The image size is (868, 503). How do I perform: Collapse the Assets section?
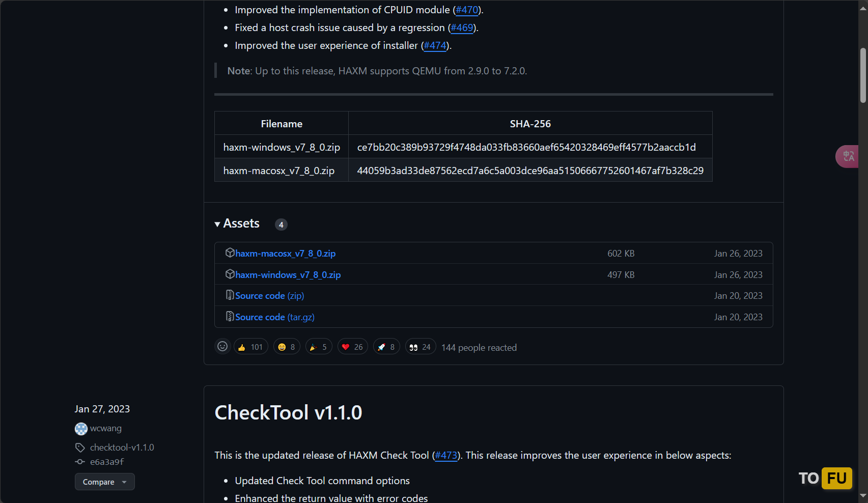[x=237, y=223]
